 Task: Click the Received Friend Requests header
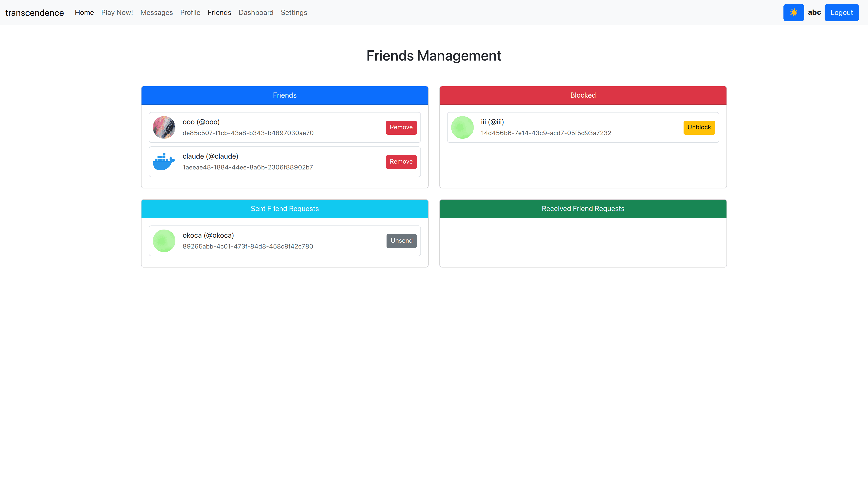[583, 209]
